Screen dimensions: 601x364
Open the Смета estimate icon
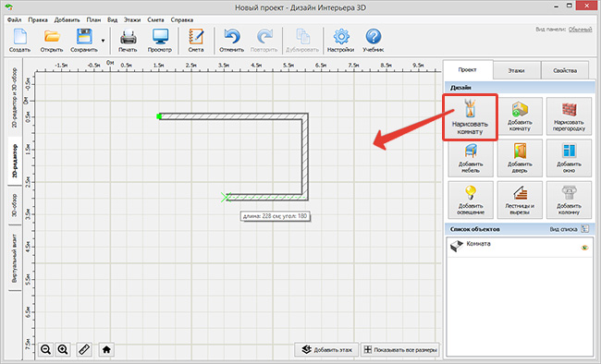pos(196,40)
